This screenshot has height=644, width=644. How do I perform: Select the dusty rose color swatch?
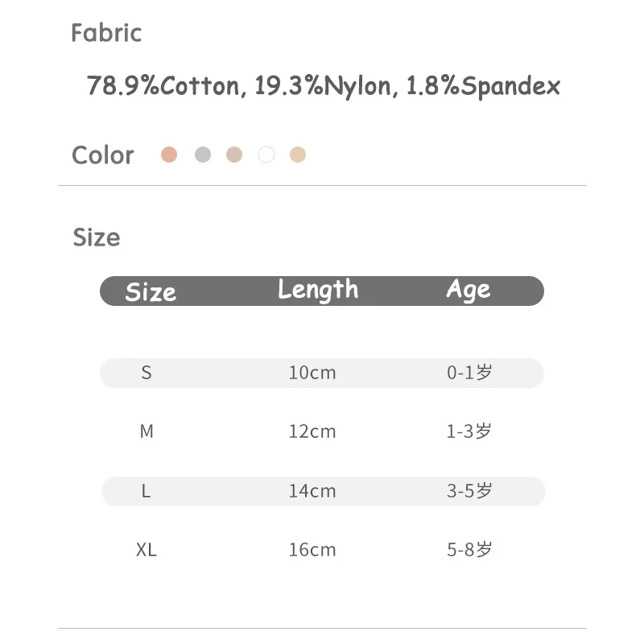pos(234,155)
